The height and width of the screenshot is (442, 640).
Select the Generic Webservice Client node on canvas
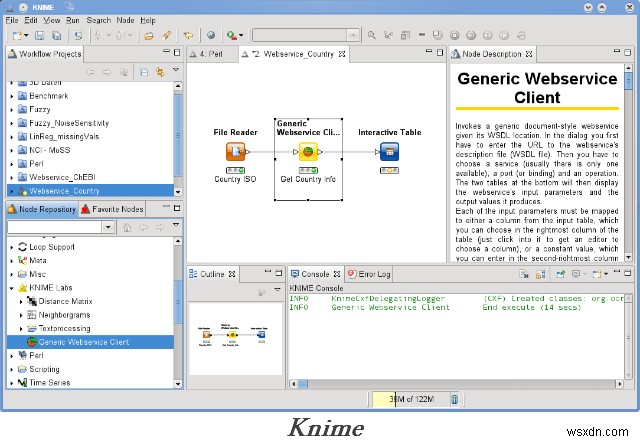pos(308,152)
